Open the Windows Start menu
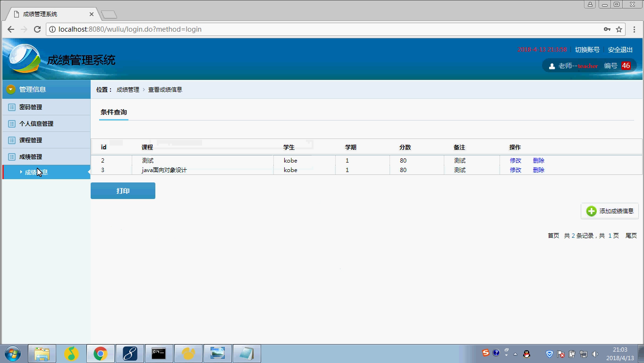The width and height of the screenshot is (644, 363). point(13,354)
